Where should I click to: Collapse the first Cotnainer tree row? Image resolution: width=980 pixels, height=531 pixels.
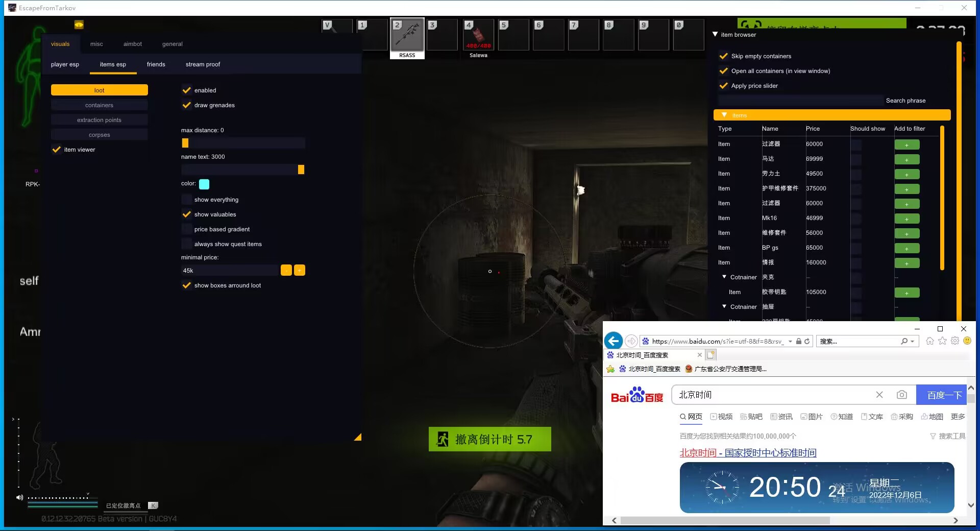724,277
